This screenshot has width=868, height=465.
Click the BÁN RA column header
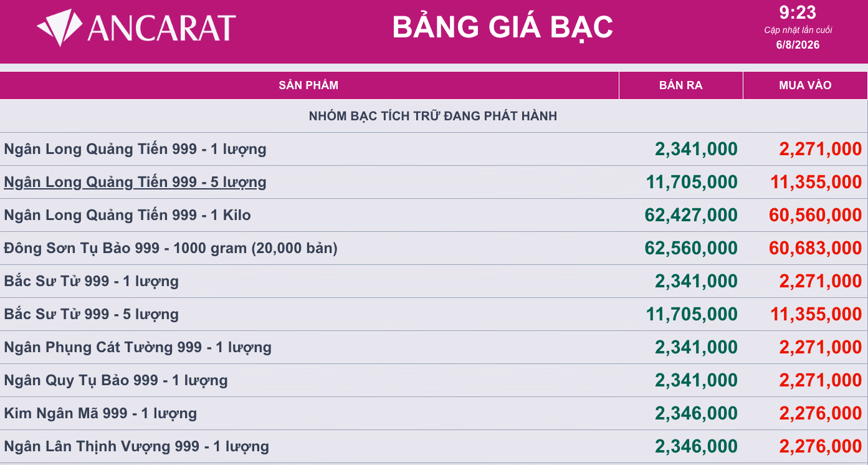click(x=681, y=85)
